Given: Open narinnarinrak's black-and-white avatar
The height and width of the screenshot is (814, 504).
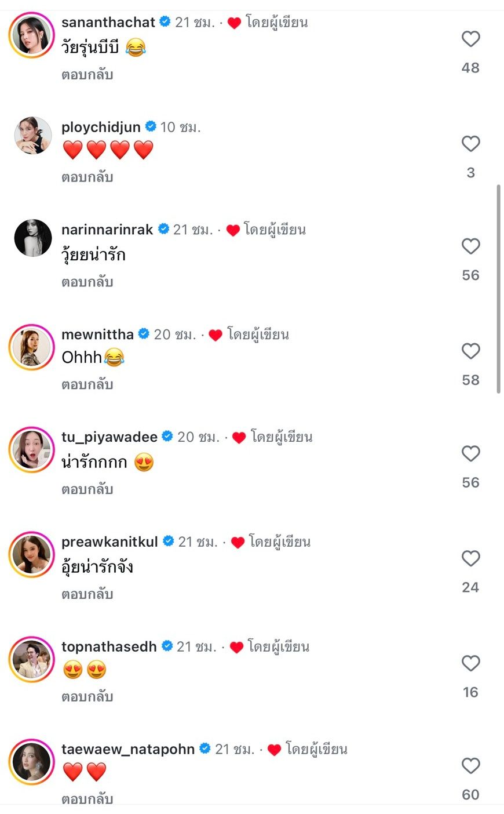Looking at the screenshot, I should point(32,238).
